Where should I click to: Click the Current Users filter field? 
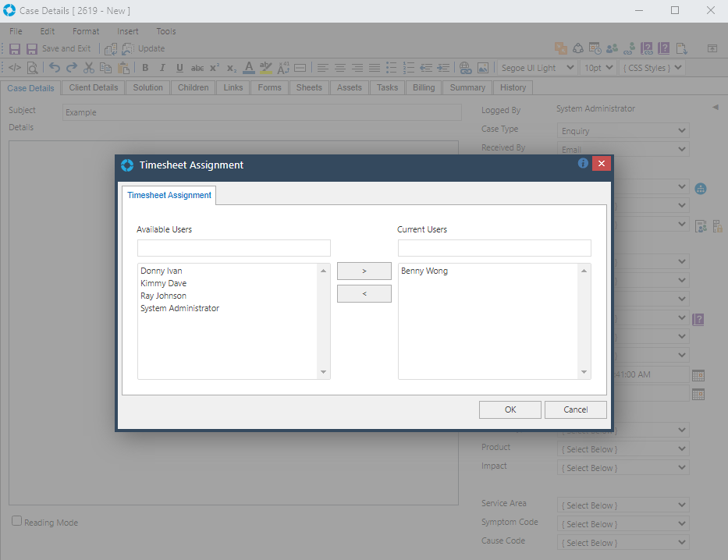point(494,248)
